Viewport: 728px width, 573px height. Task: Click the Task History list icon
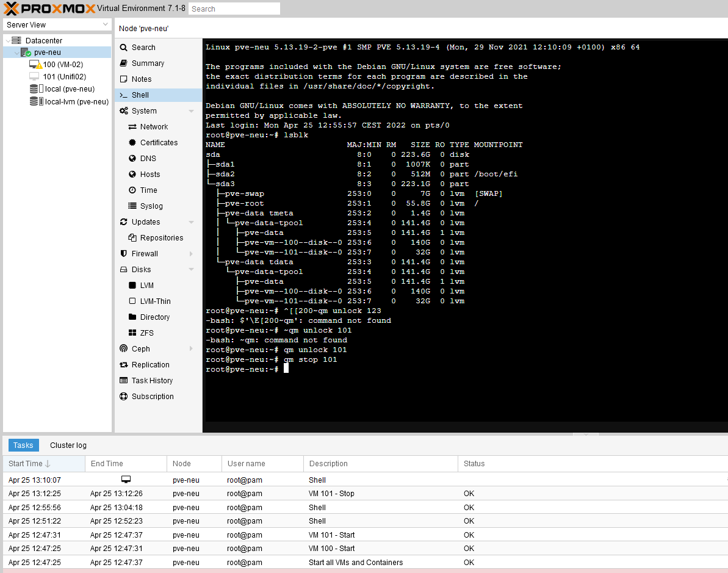tap(123, 380)
